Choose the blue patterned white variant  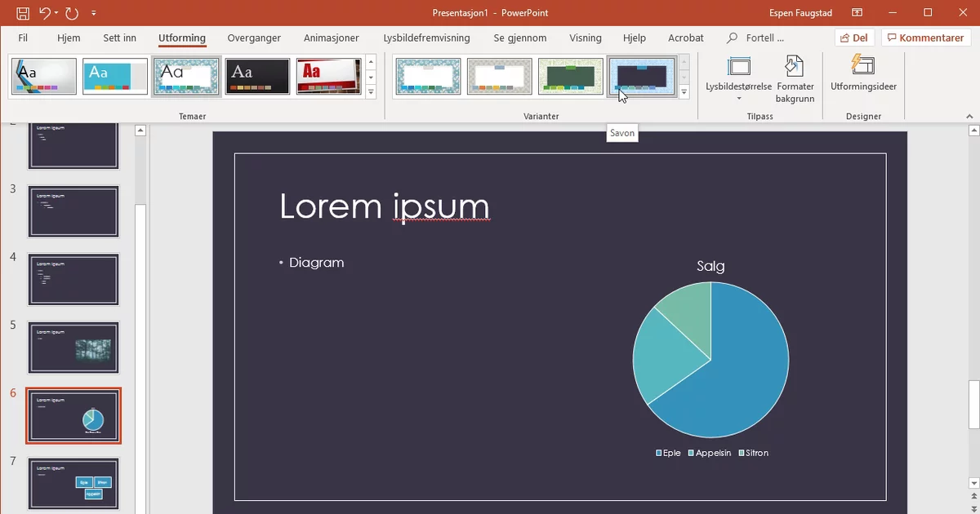point(428,77)
